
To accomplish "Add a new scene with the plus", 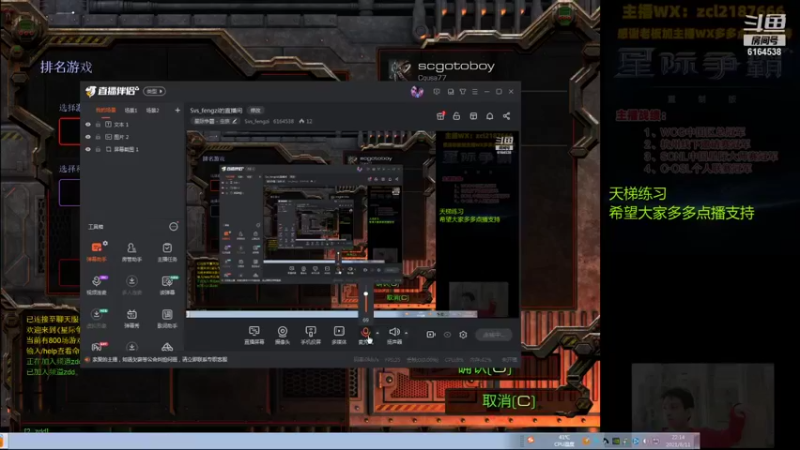I will tap(177, 110).
